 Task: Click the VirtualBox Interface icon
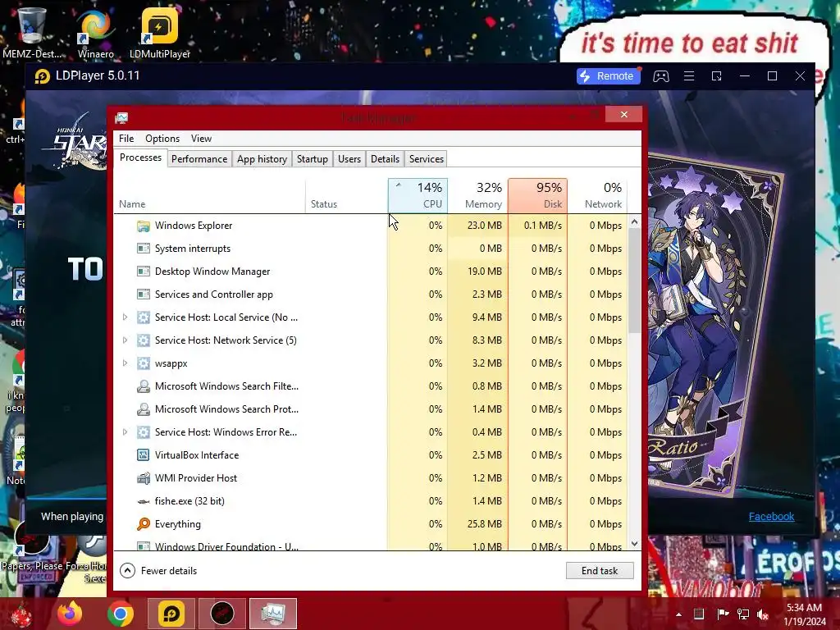(x=143, y=455)
